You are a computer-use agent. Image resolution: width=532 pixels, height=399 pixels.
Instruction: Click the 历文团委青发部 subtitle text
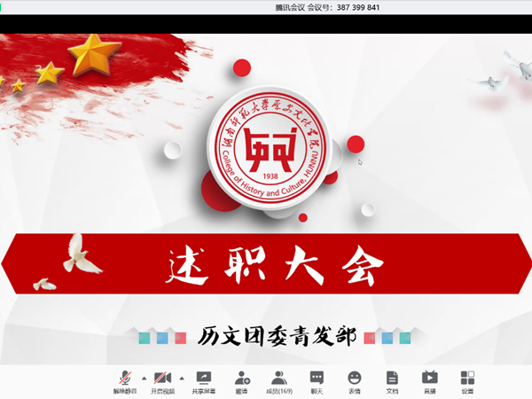[276, 337]
